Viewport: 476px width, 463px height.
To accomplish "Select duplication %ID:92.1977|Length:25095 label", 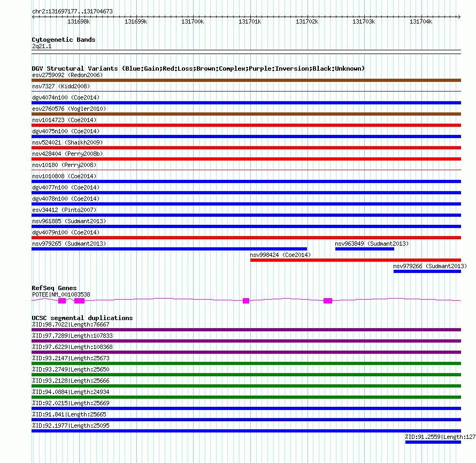I will tap(71, 426).
